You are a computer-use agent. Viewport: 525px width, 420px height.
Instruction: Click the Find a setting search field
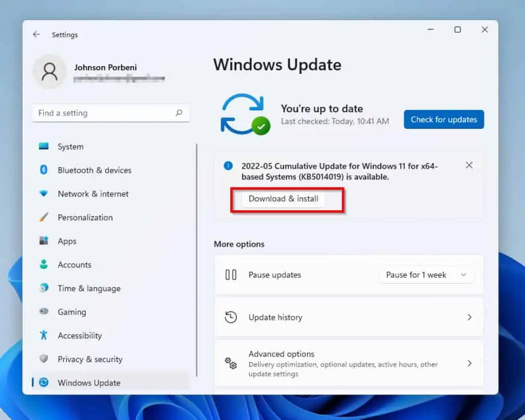[x=105, y=113]
